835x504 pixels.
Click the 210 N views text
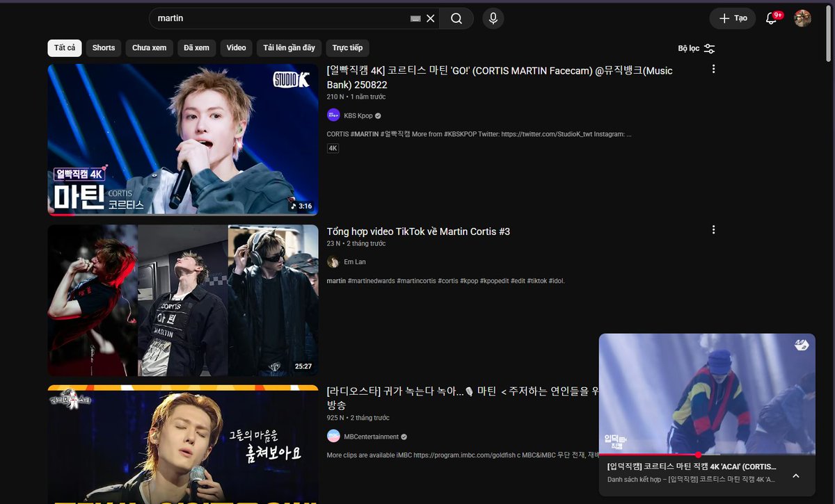pos(336,97)
